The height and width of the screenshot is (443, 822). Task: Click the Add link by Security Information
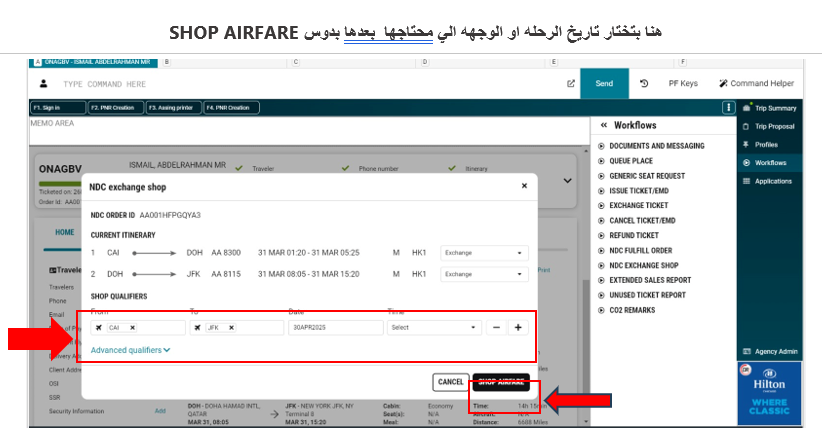click(160, 411)
